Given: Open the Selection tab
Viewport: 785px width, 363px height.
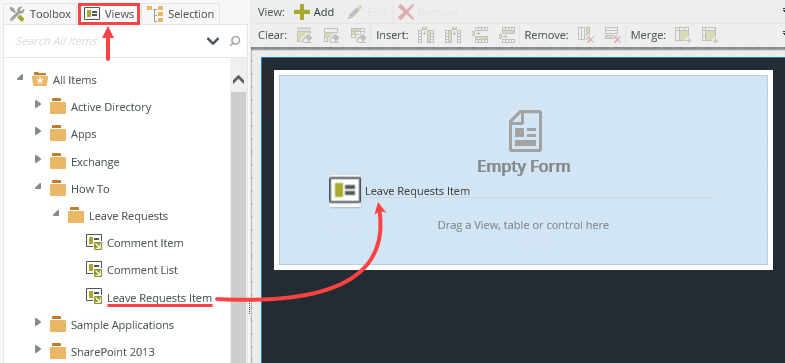Looking at the screenshot, I should pos(181,14).
